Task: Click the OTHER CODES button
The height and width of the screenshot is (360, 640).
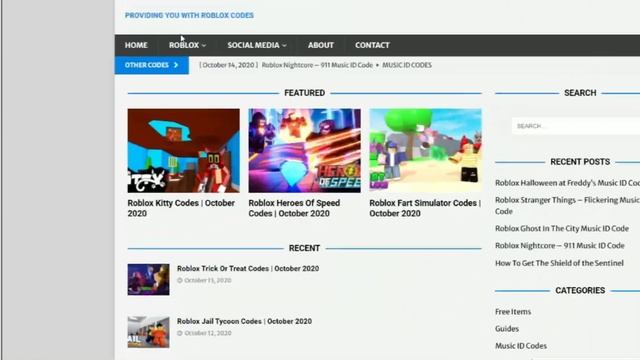Action: click(152, 65)
